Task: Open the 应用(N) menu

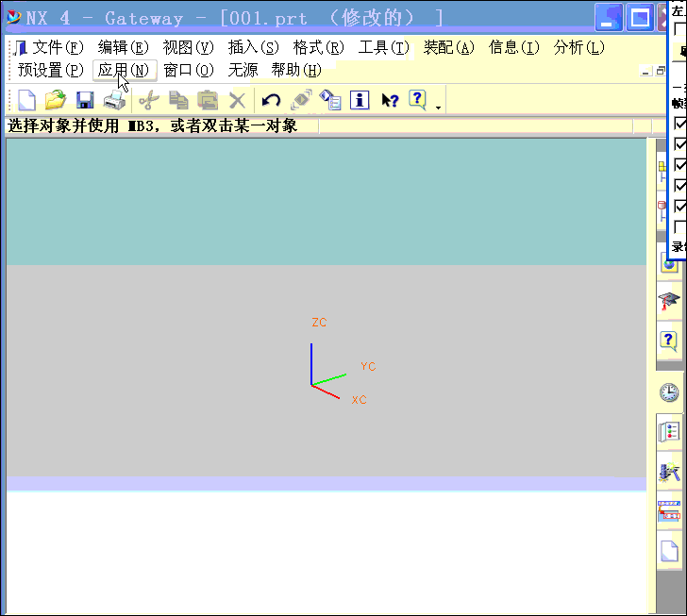Action: pos(125,70)
